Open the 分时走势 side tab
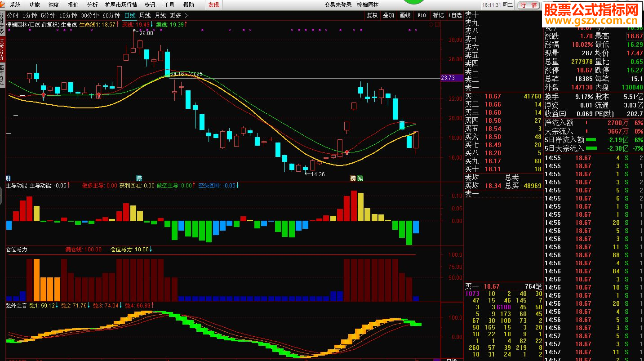Screen dimensions: 644x361 (x=2, y=23)
